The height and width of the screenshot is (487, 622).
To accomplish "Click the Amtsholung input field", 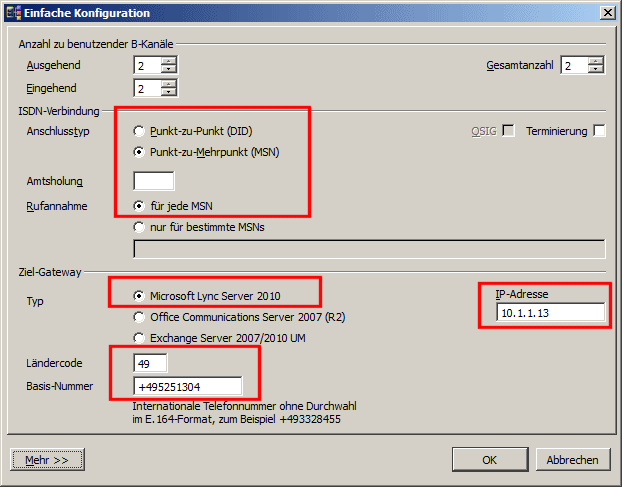I will [x=154, y=181].
